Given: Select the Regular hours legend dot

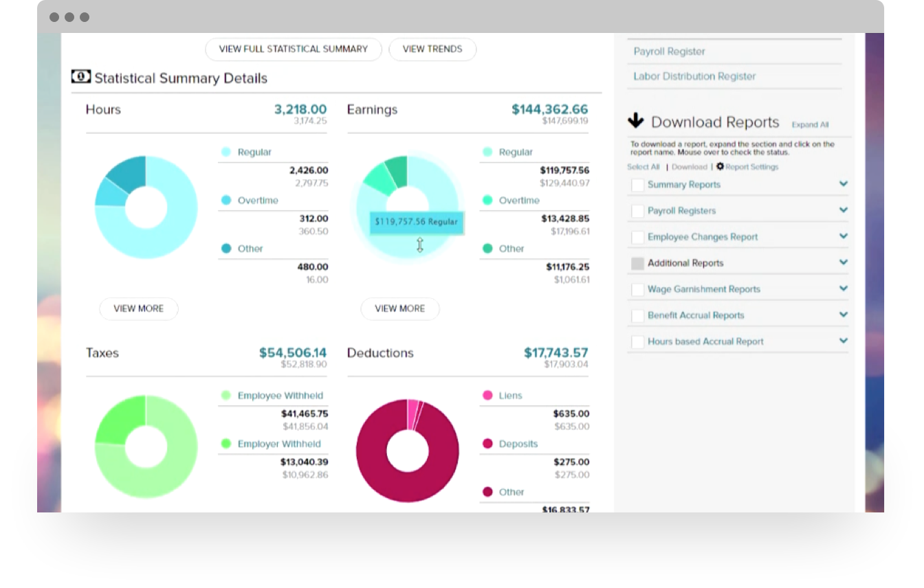Looking at the screenshot, I should [225, 152].
